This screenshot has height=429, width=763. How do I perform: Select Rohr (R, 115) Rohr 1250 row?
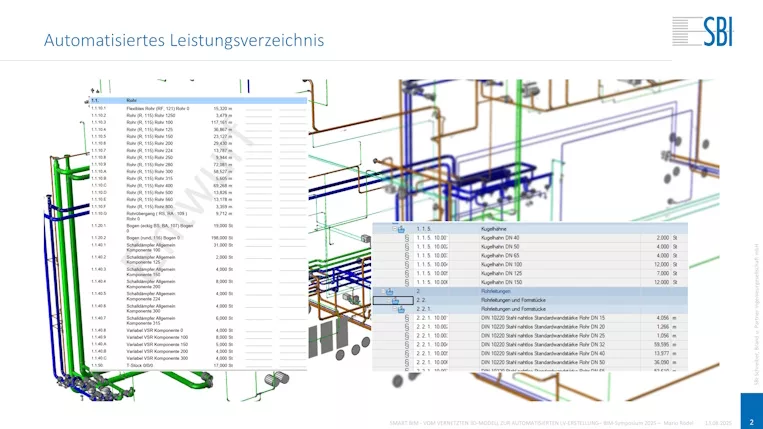pos(199,116)
